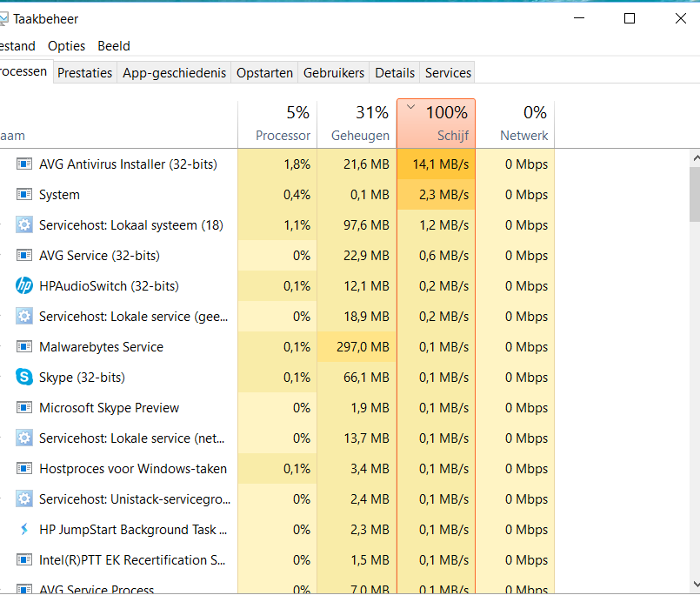Click the HP logo icon for HPAudioSwitch
This screenshot has height=602, width=700.
pyautogui.click(x=24, y=286)
